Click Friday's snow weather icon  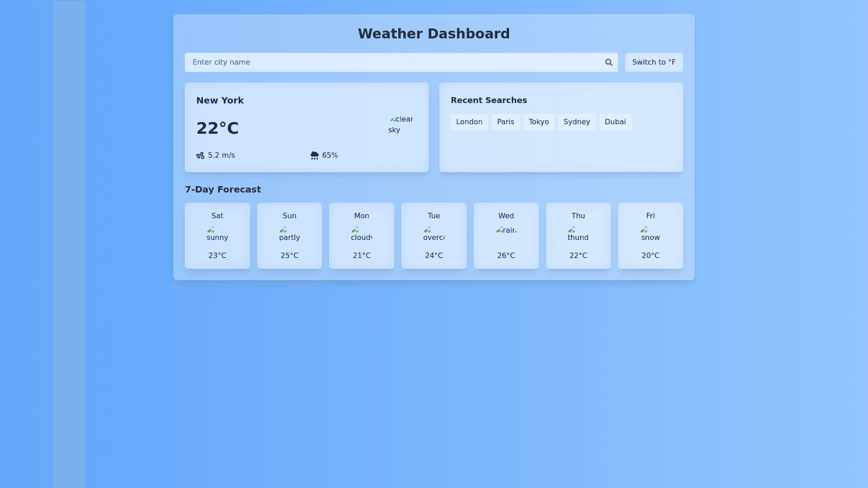(650, 234)
